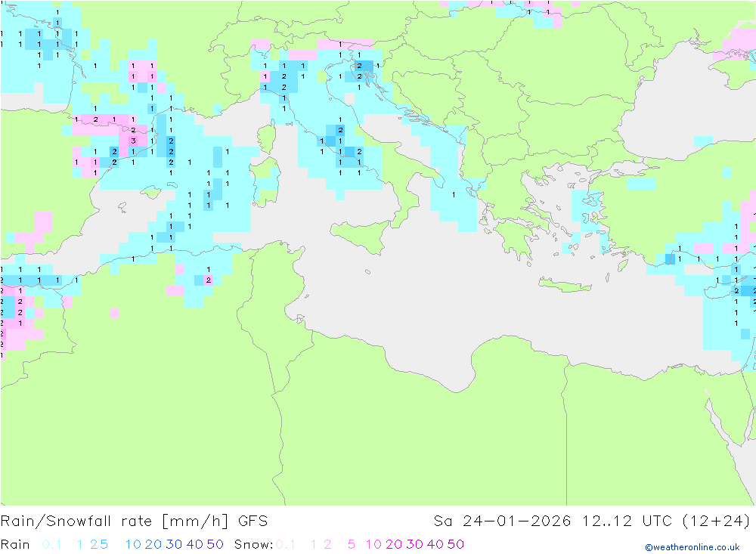The height and width of the screenshot is (554, 756).
Task: Select the Snow legend value 0.1
Action: [286, 544]
